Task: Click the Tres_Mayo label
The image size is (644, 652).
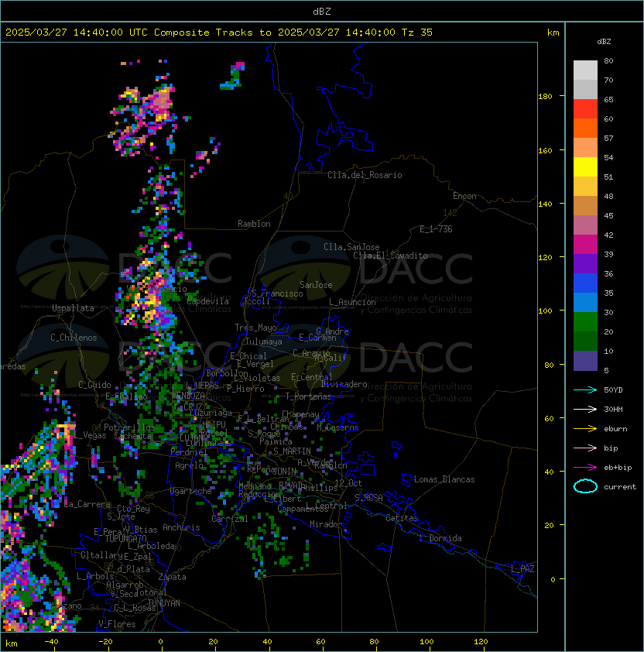Action: (x=255, y=328)
